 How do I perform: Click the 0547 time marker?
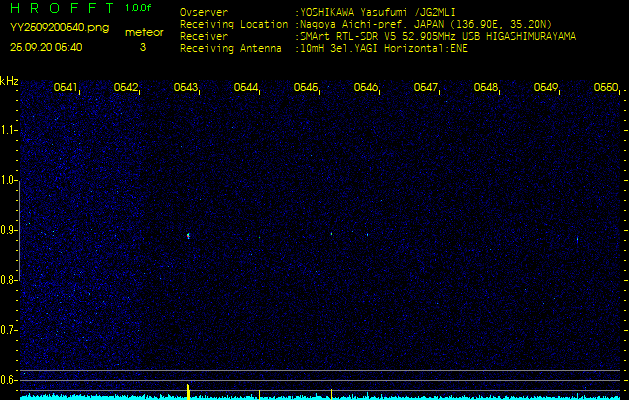click(x=426, y=87)
